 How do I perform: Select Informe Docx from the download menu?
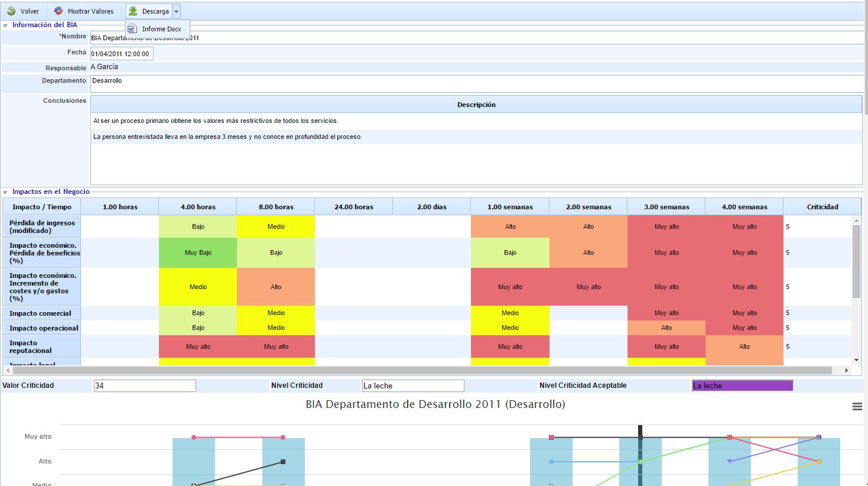161,29
